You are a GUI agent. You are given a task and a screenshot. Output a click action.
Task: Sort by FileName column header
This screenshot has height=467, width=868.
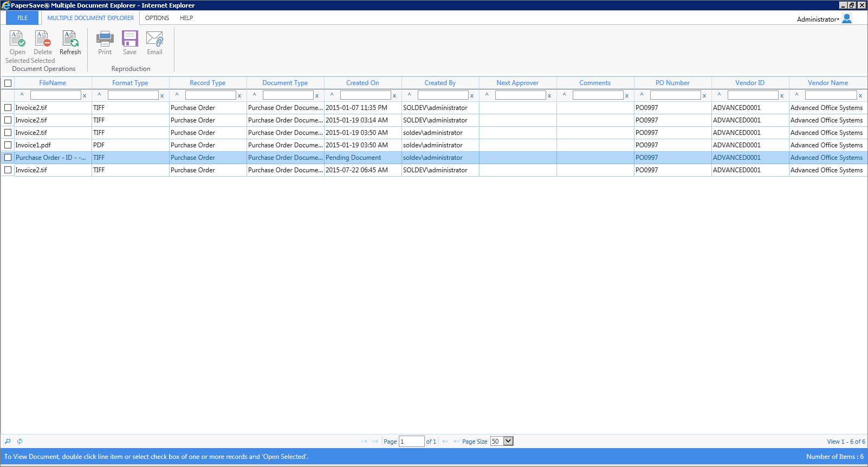tap(53, 83)
